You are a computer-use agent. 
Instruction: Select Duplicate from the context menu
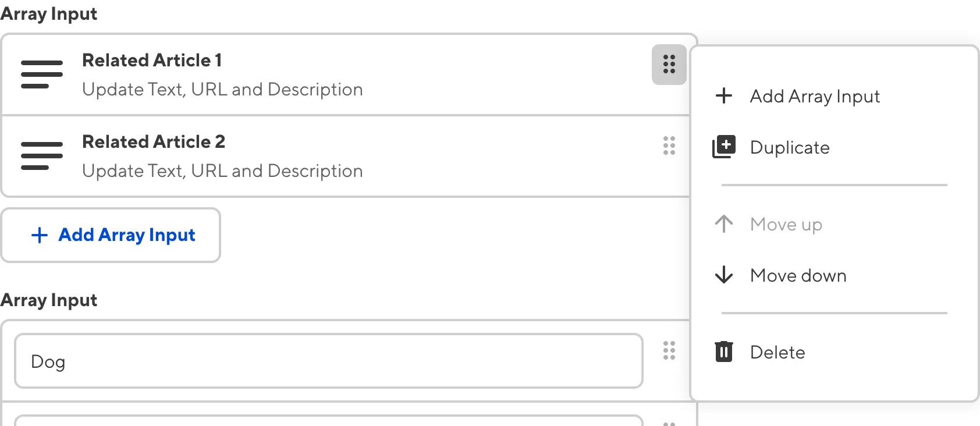click(790, 147)
